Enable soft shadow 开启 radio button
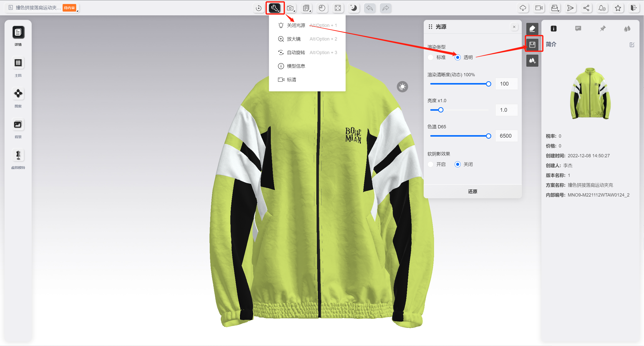Image resolution: width=644 pixels, height=346 pixels. [x=431, y=164]
